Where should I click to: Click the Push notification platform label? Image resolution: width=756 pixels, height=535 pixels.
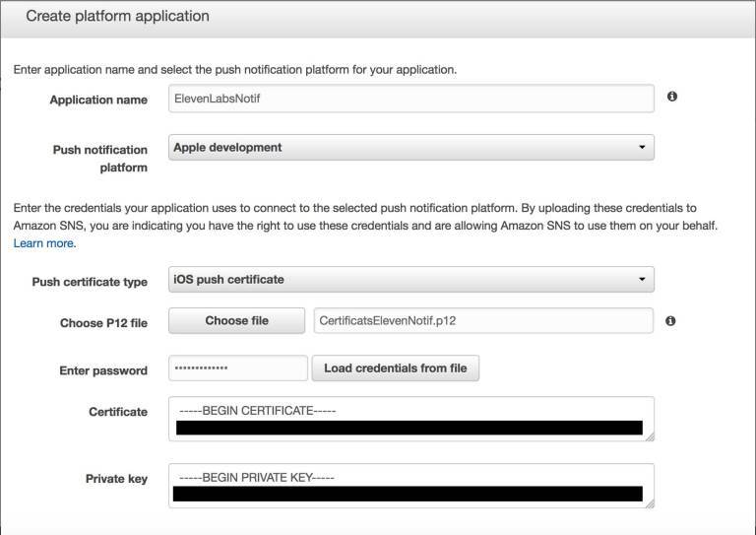tap(100, 158)
